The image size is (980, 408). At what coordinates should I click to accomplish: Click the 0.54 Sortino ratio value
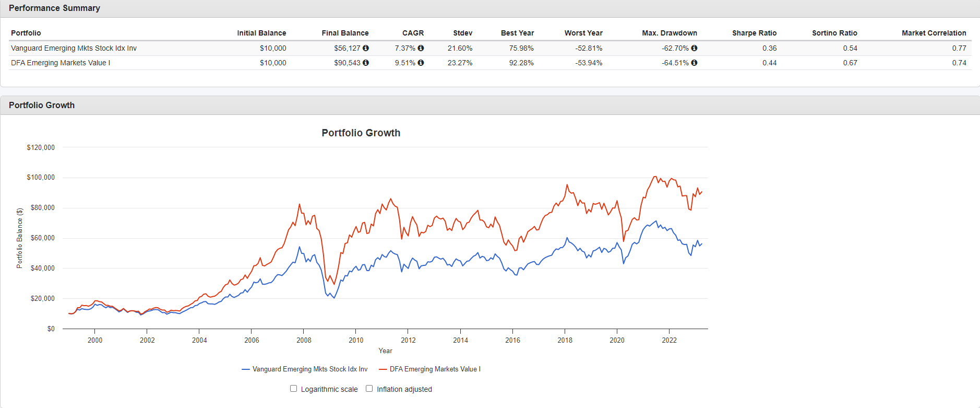pos(850,48)
